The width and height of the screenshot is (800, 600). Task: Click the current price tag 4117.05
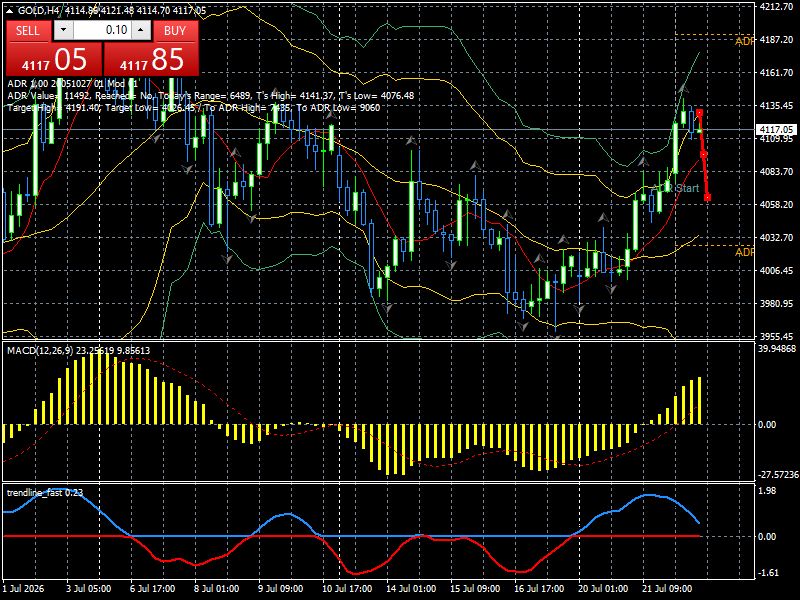point(777,130)
